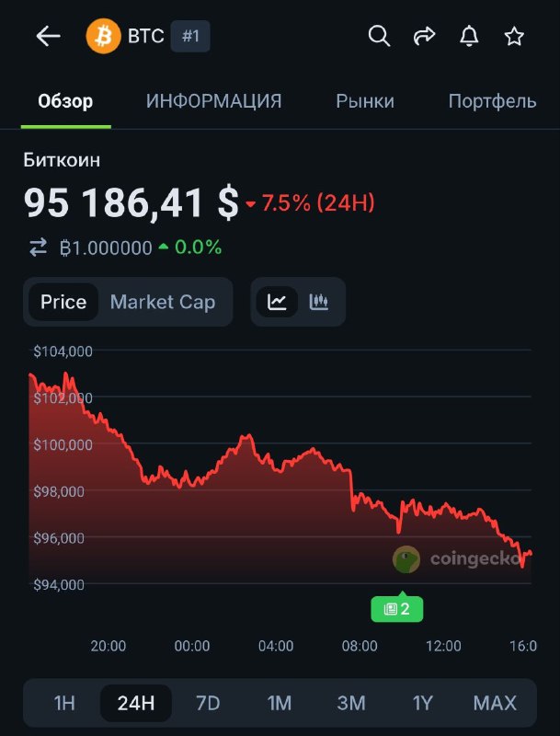Tap the green '2' annotation marker on chart

tap(396, 608)
